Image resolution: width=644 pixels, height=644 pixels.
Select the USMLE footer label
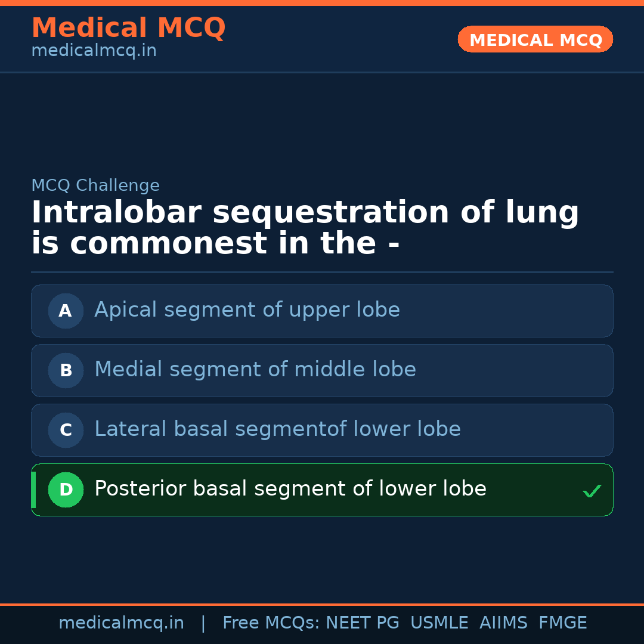[439, 623]
